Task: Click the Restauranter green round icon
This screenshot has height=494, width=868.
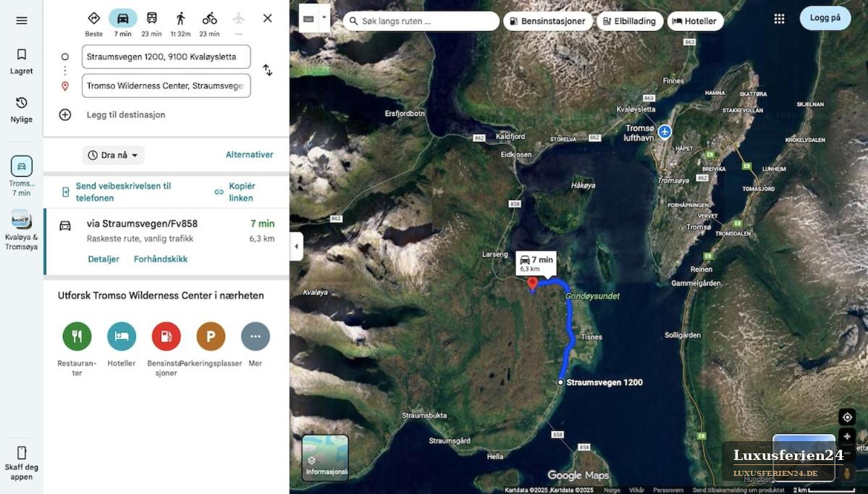Action: (x=77, y=336)
